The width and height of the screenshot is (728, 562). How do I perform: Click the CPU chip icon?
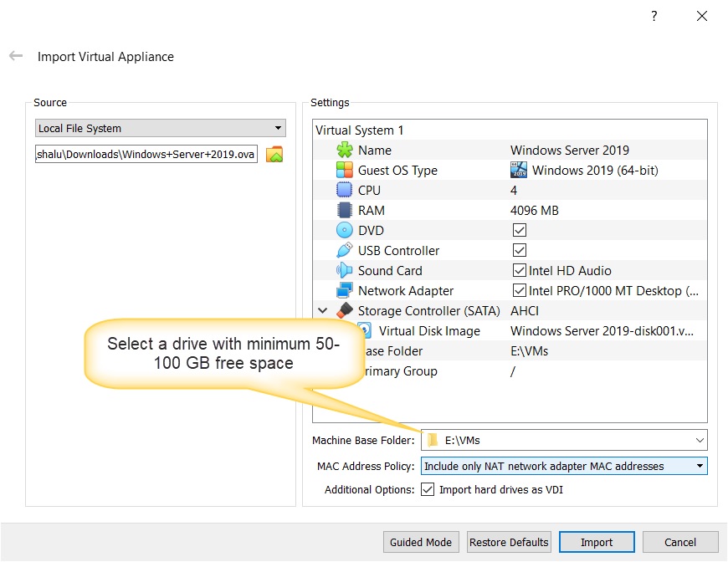(x=345, y=190)
